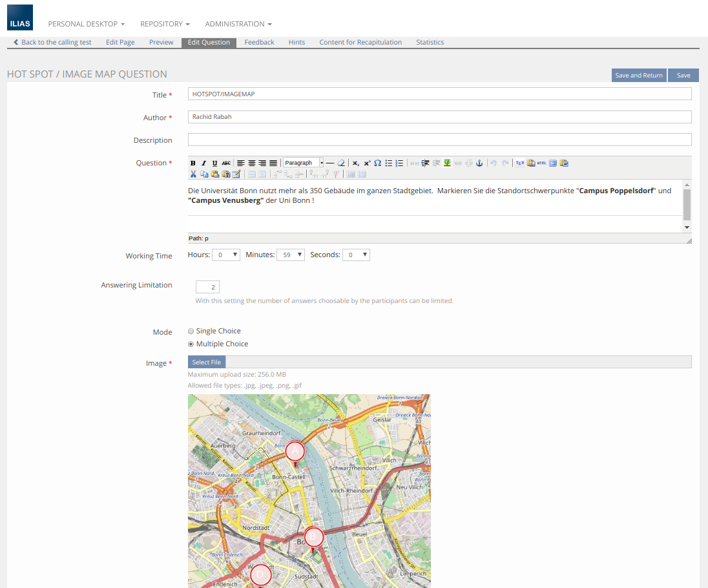Select the Multiple Choice mode
The width and height of the screenshot is (708, 588).
coord(191,344)
